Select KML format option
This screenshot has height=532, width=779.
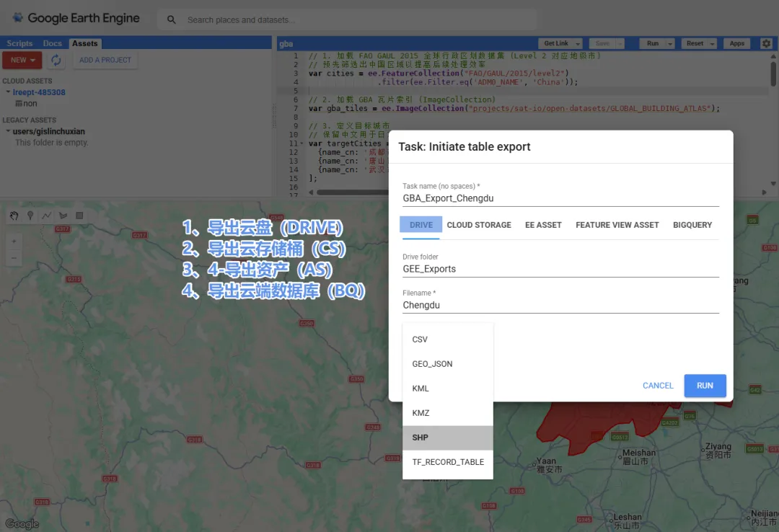pos(448,389)
